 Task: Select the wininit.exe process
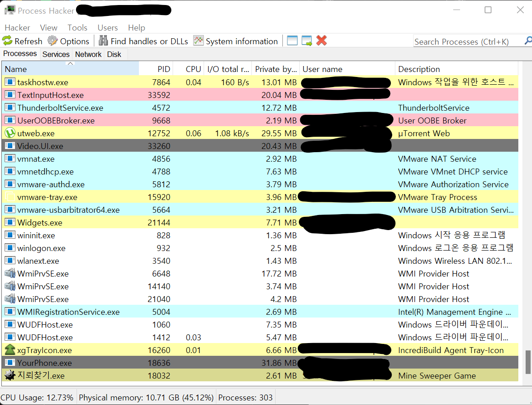pyautogui.click(x=260, y=235)
